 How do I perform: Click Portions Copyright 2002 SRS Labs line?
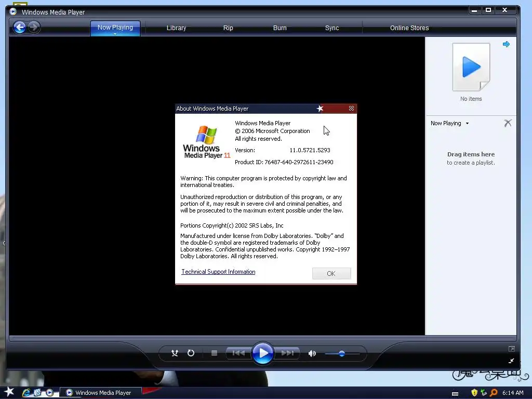(x=232, y=225)
